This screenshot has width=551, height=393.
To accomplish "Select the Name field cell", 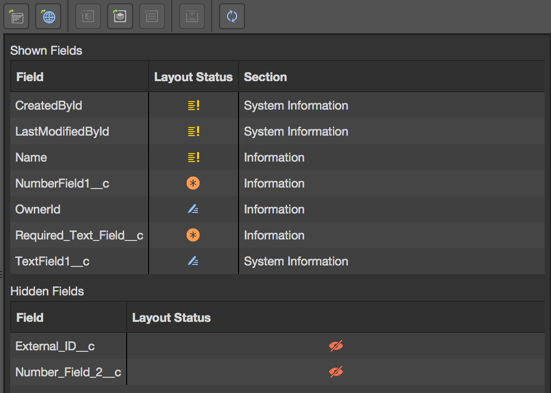I will click(79, 157).
